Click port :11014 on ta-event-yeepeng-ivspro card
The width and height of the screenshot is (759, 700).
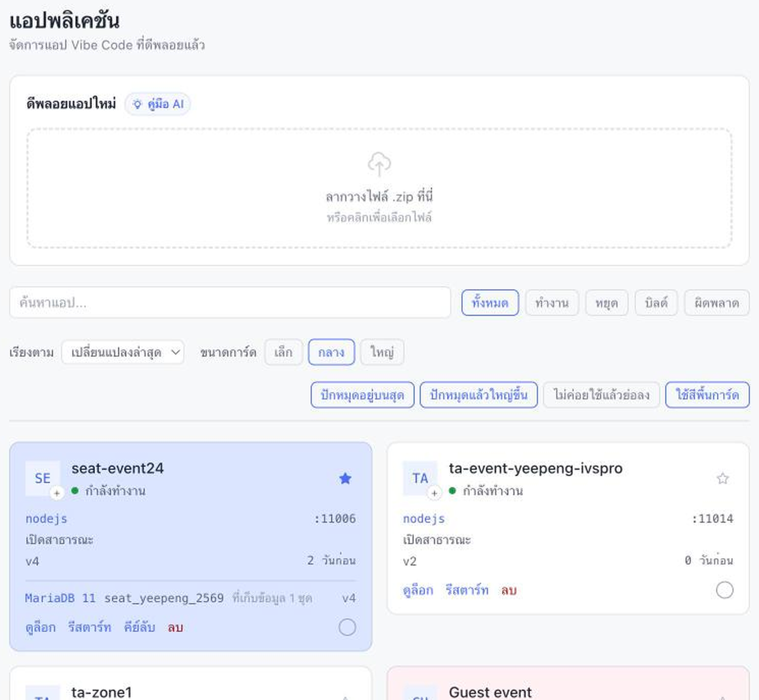point(712,519)
